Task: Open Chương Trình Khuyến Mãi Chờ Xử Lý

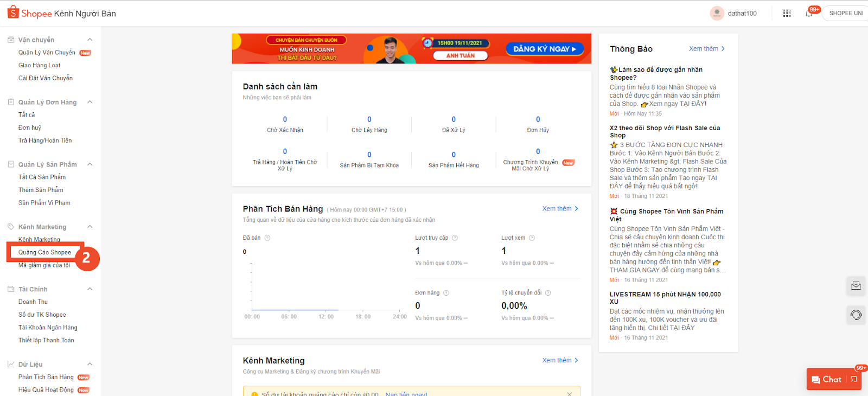Action: [x=538, y=160]
